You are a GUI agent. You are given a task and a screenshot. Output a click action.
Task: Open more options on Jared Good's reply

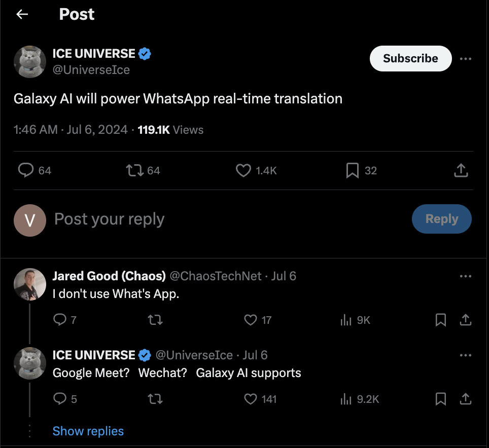pos(465,276)
